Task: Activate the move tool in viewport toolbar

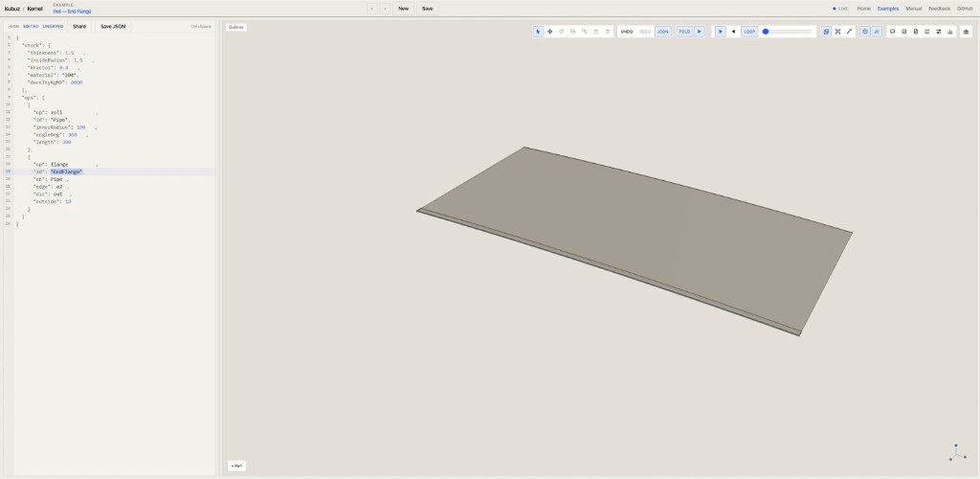Action: [550, 32]
